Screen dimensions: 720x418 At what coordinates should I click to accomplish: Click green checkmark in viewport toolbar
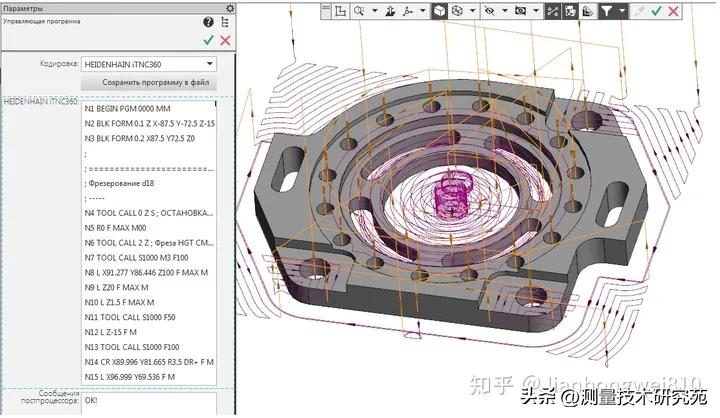(657, 11)
